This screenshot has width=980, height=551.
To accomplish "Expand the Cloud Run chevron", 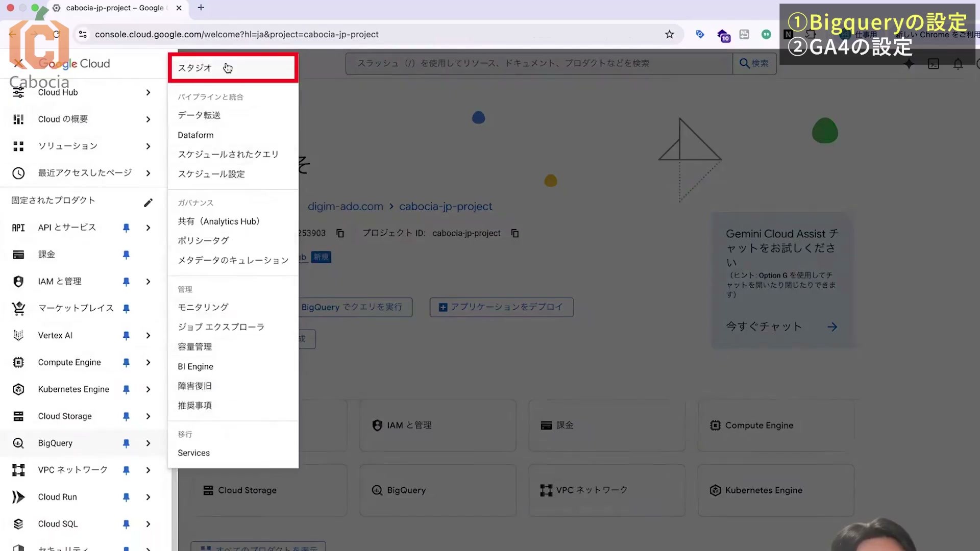I will click(x=148, y=497).
